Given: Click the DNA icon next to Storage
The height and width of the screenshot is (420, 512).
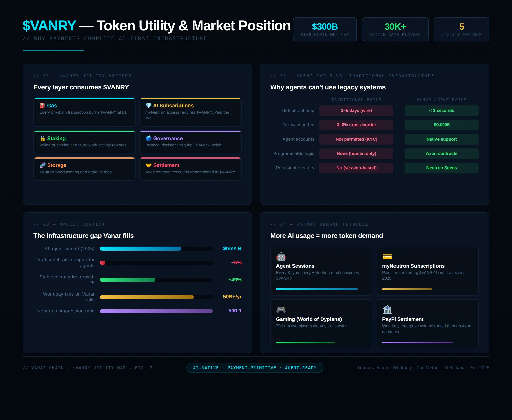Looking at the screenshot, I should click(x=42, y=165).
